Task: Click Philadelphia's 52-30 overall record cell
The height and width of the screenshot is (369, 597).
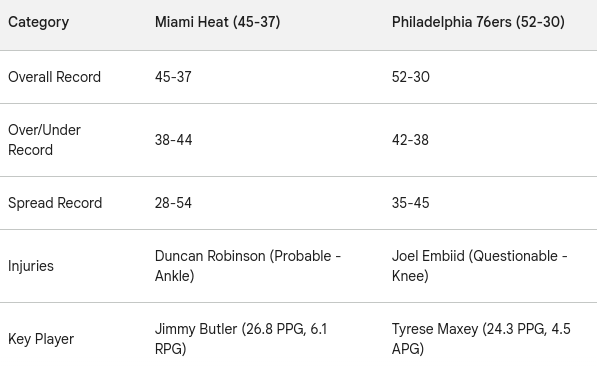Action: coord(411,77)
